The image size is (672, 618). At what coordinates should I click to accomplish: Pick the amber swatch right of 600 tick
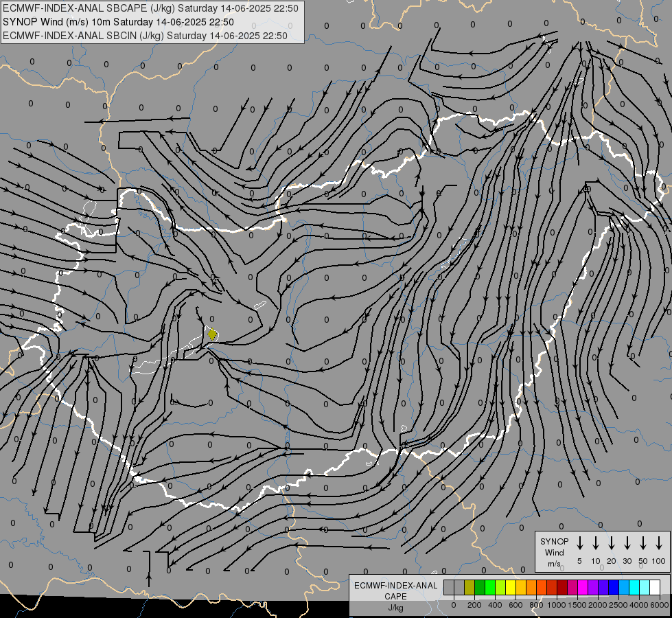pos(521,587)
